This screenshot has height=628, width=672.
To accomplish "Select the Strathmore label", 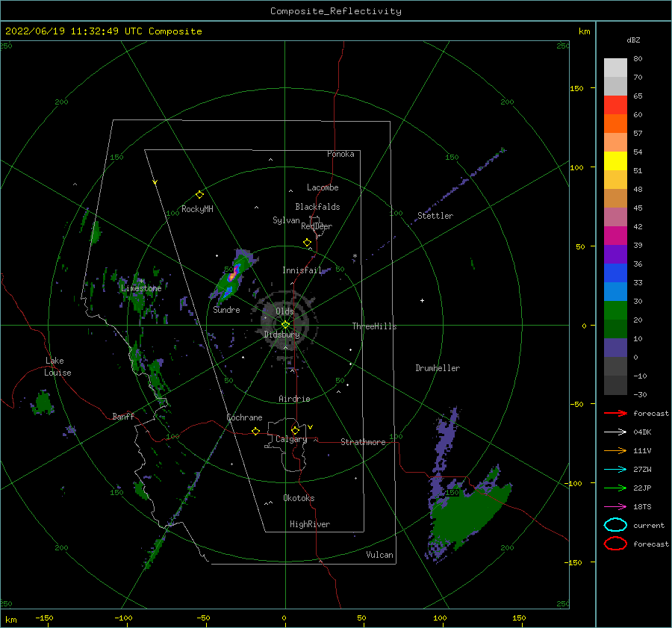I will click(363, 442).
